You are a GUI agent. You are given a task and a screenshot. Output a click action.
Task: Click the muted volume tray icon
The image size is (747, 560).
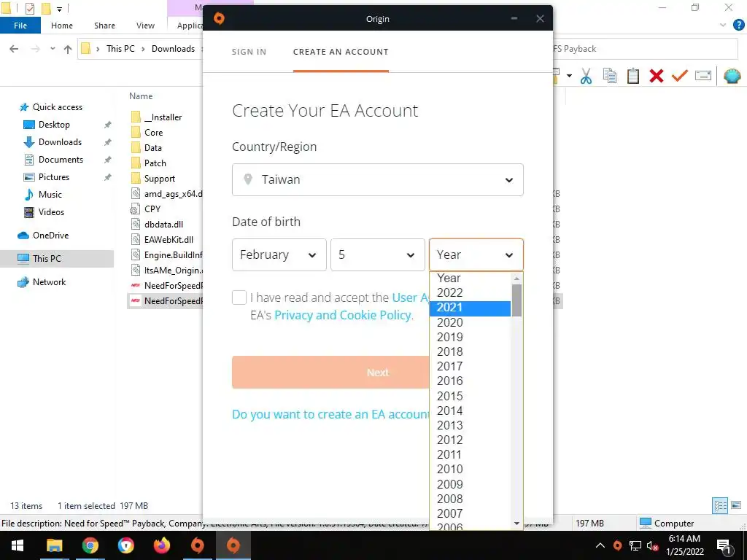coord(652,545)
